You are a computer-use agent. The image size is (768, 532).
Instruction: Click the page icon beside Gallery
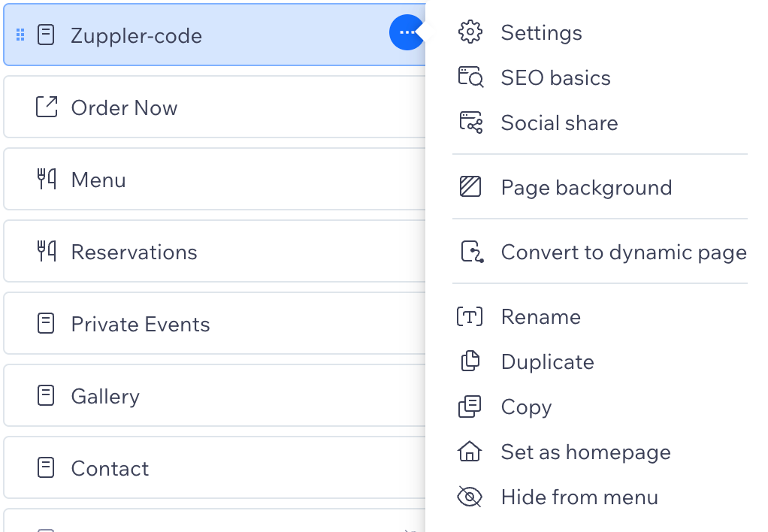46,395
